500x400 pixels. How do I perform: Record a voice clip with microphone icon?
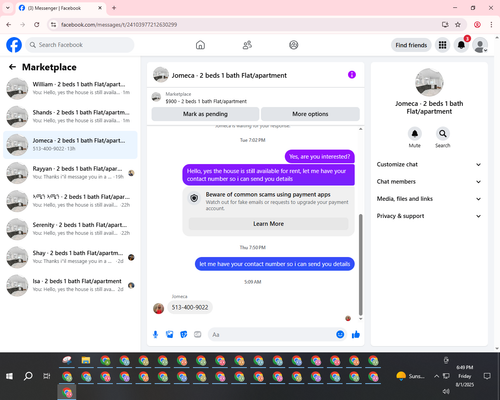tap(155, 334)
